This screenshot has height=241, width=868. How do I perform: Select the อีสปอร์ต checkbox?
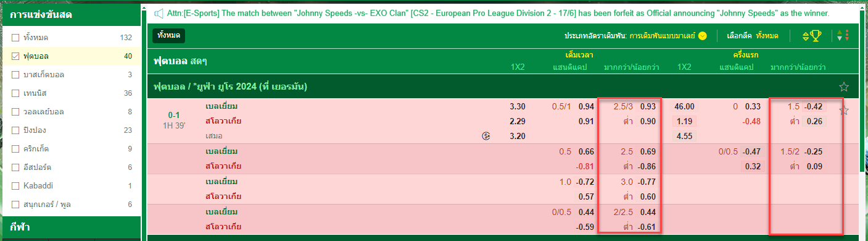point(15,167)
